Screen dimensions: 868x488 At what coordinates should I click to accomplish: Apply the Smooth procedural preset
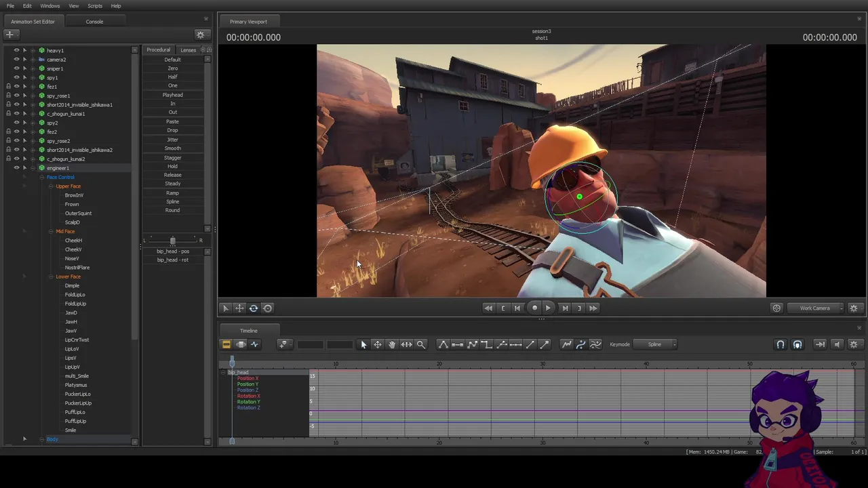tap(173, 148)
